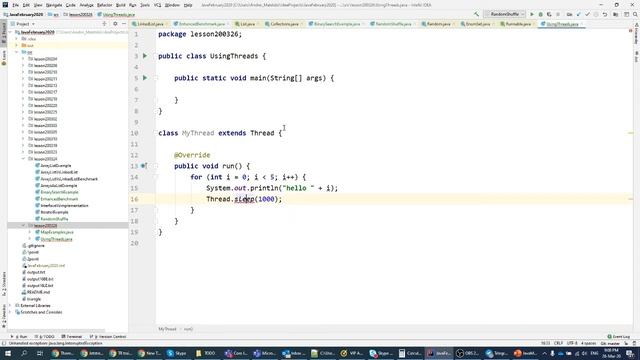Click the UTF-8 encoding in status bar
640x360 pixels.
[x=572, y=343]
